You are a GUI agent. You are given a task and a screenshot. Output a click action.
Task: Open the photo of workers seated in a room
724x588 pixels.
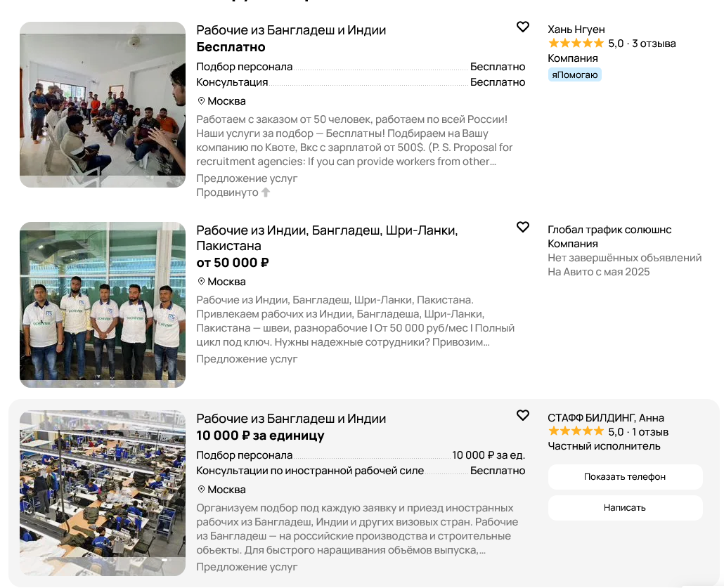(x=103, y=105)
